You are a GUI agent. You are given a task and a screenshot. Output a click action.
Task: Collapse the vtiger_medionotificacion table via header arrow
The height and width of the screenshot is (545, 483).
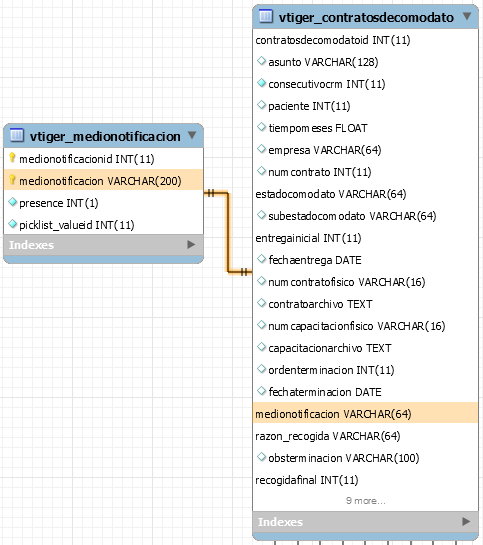coord(192,135)
